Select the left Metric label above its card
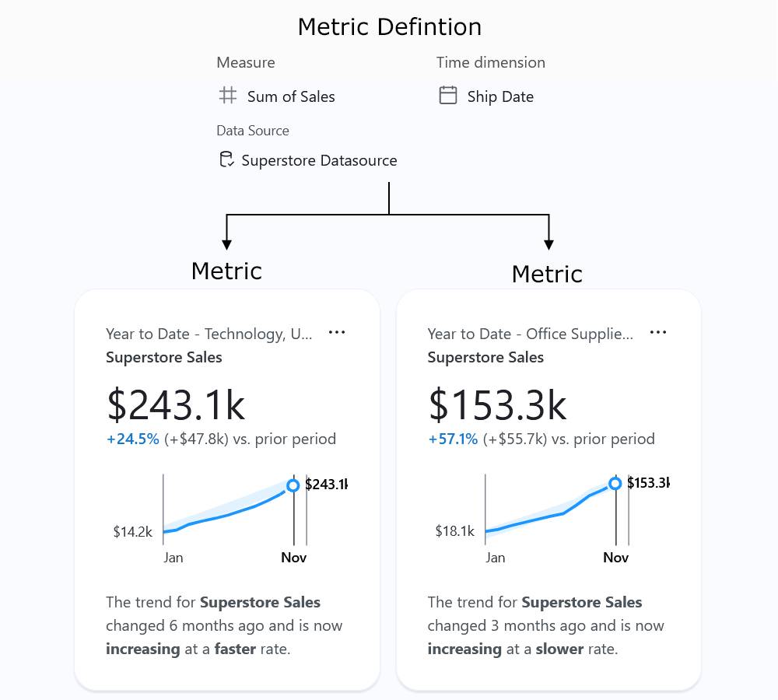Screen dimensions: 778x700 [226, 271]
